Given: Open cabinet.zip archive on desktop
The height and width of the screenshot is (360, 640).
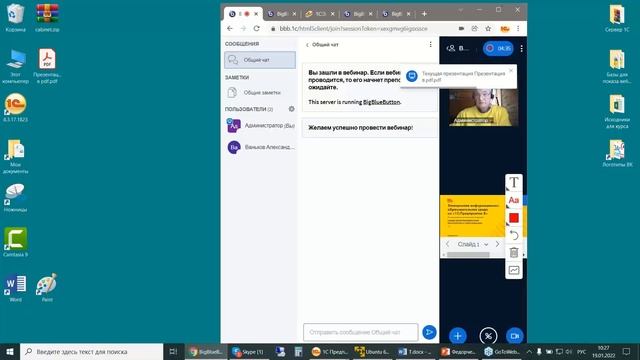Looking at the screenshot, I should coord(47,18).
